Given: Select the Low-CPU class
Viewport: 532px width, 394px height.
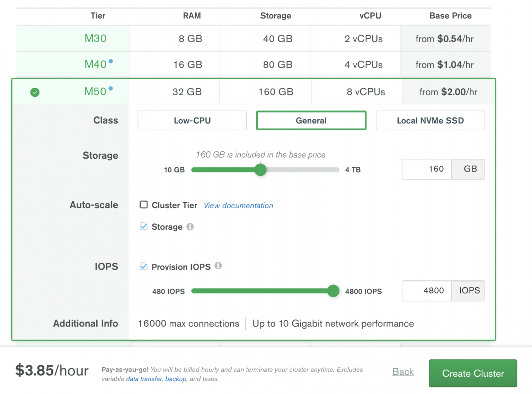Looking at the screenshot, I should [x=192, y=120].
